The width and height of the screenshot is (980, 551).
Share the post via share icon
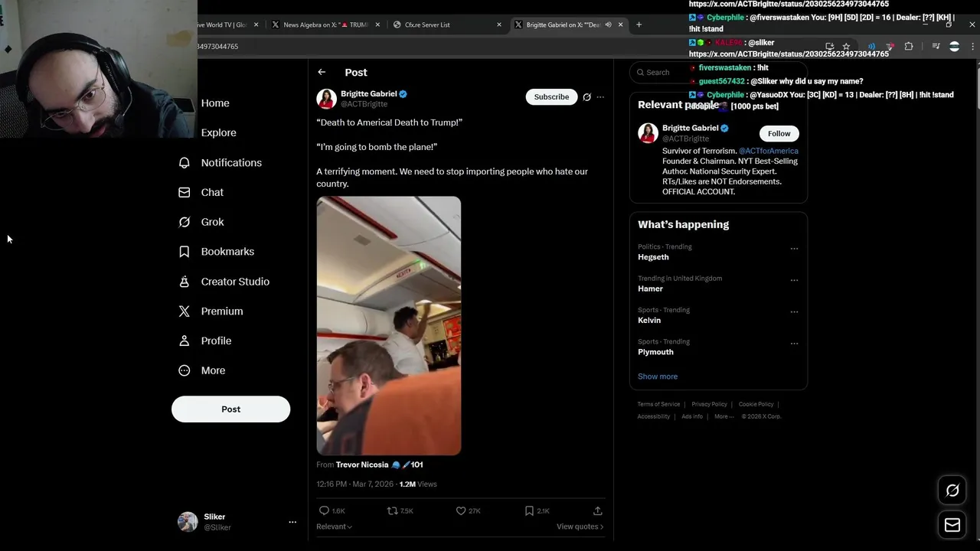[x=598, y=510]
